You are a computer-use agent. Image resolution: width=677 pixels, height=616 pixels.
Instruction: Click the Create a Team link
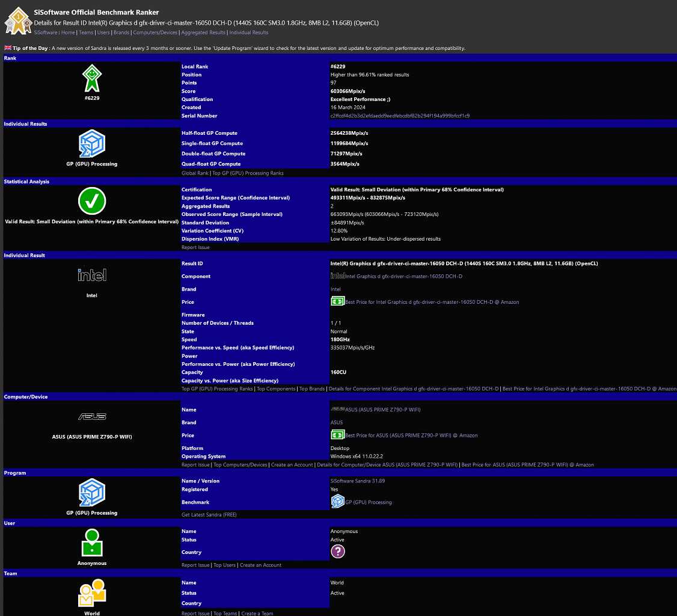coord(257,614)
